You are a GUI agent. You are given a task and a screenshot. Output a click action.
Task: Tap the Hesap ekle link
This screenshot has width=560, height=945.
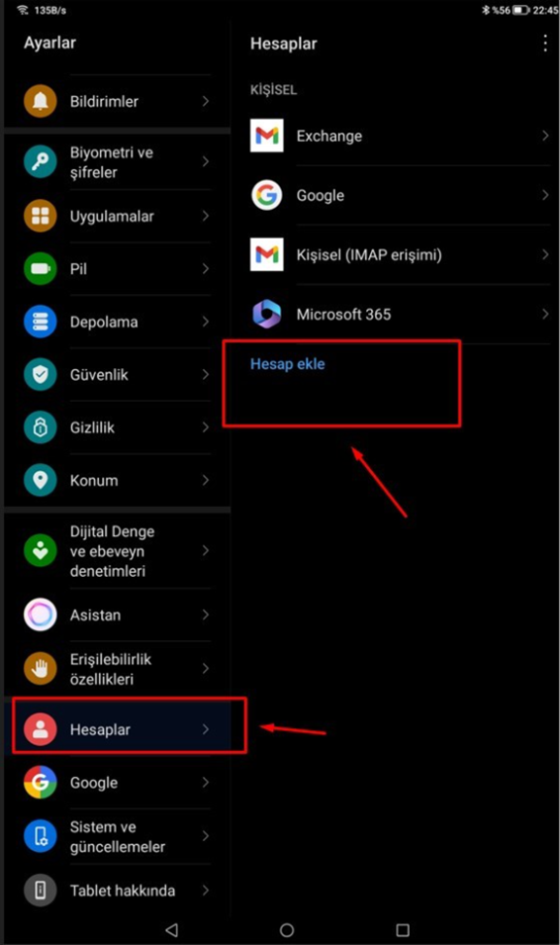(288, 364)
